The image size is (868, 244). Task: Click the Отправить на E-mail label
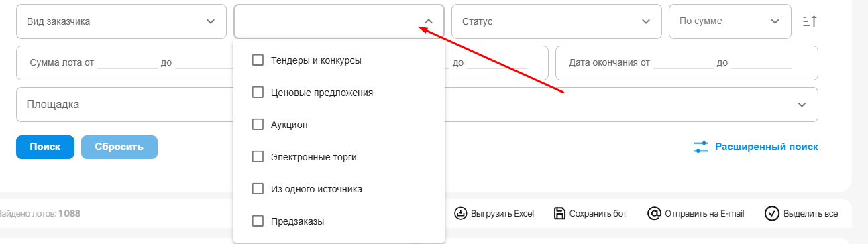pyautogui.click(x=705, y=214)
